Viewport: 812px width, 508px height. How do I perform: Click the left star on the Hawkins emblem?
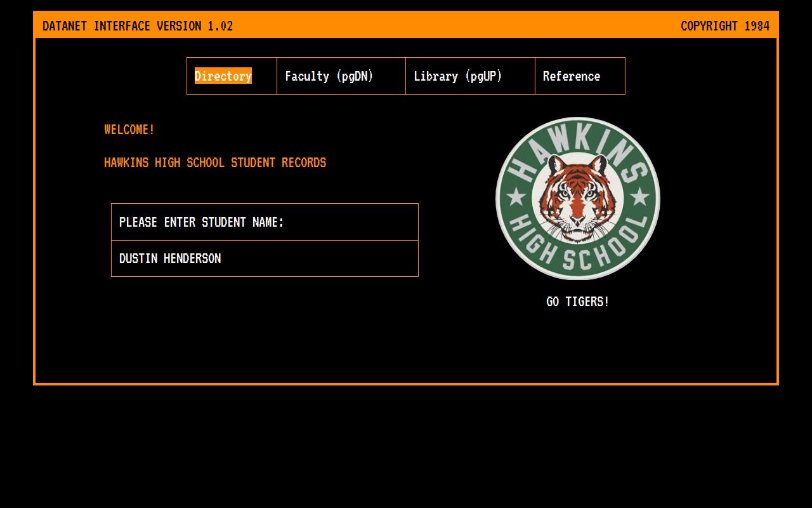click(x=517, y=197)
